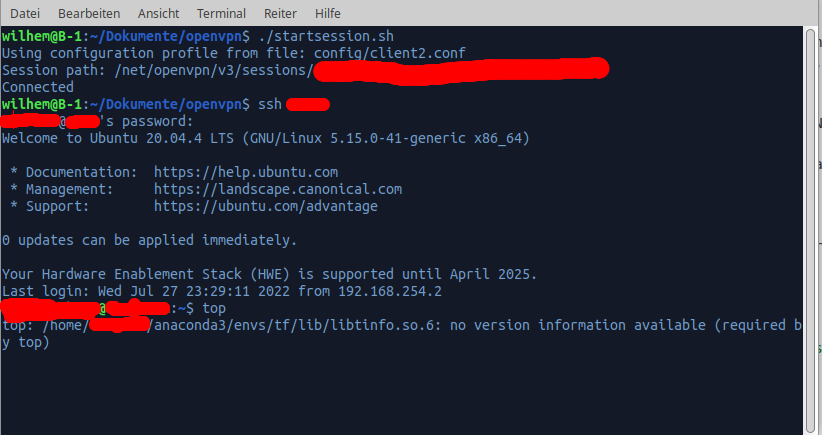Click the 0 updates can be applied line
Image resolution: width=822 pixels, height=435 pixels.
click(149, 240)
